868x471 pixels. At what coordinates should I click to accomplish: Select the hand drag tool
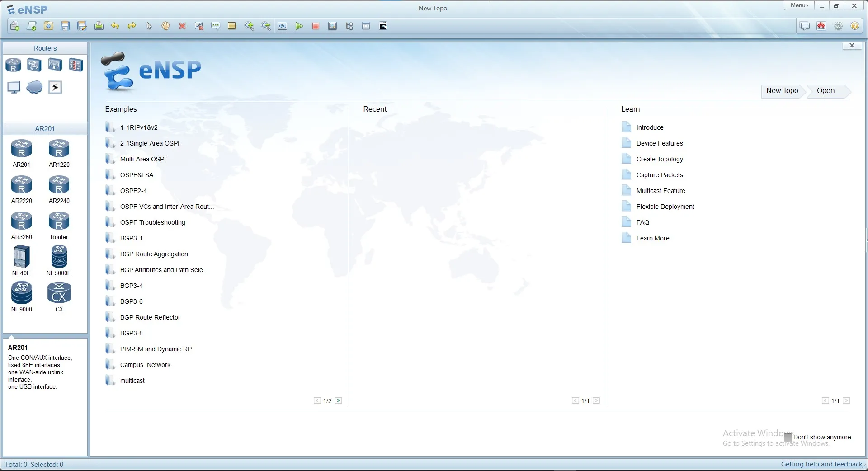click(x=165, y=26)
